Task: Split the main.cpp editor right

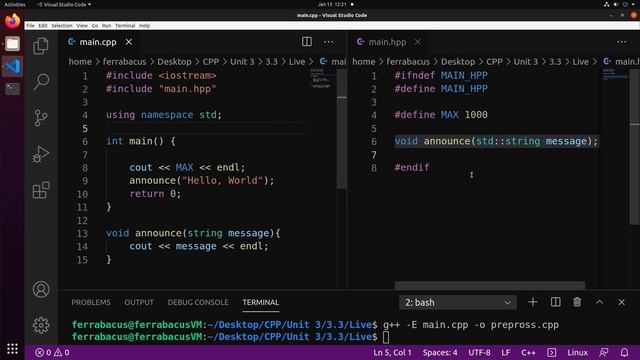Action: tap(307, 42)
